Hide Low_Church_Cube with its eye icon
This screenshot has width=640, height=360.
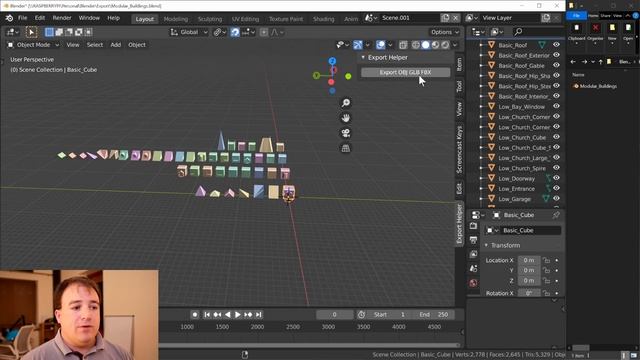click(556, 137)
